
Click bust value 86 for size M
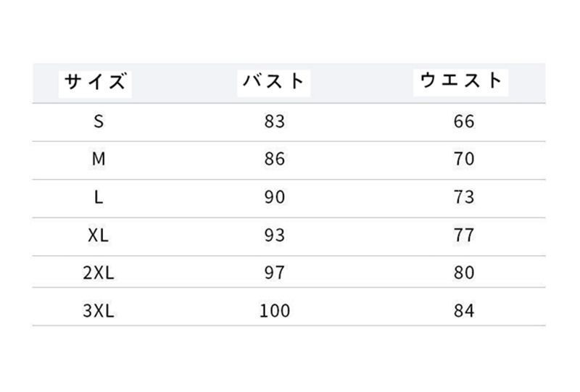[275, 159]
